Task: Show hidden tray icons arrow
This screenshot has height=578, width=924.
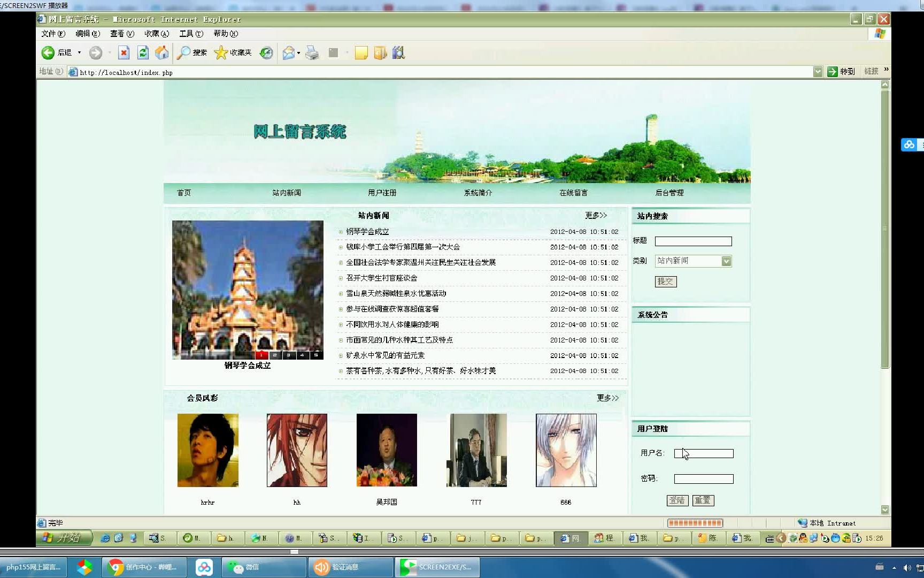Action: pos(894,567)
